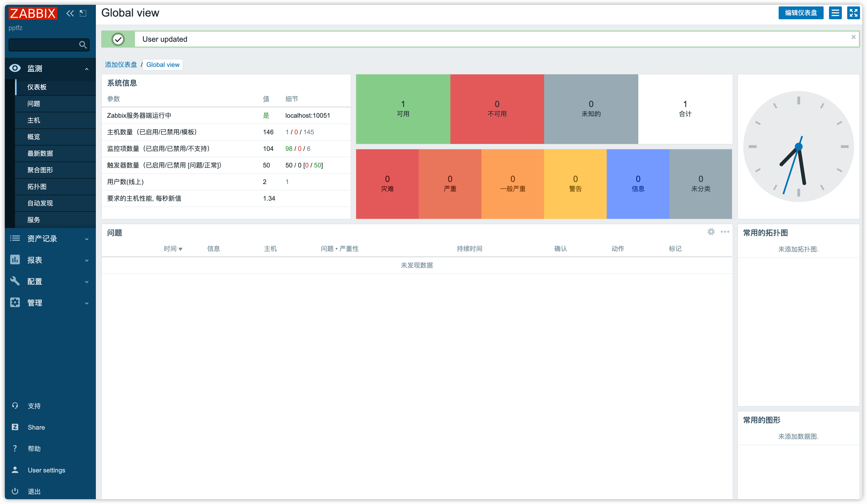
Task: Open 问题 widget three-dots menu
Action: pyautogui.click(x=725, y=232)
